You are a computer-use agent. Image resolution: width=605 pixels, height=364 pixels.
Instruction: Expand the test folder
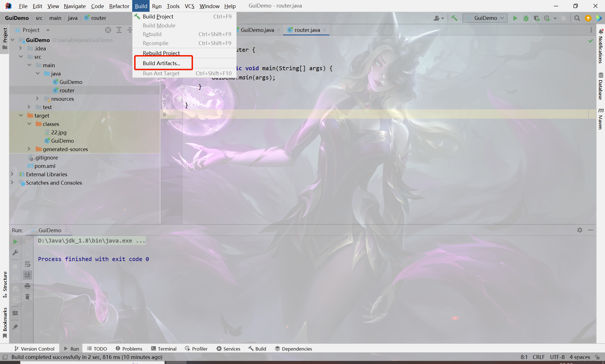click(x=29, y=107)
